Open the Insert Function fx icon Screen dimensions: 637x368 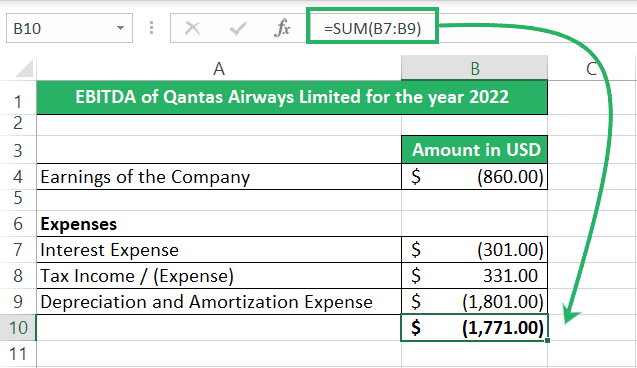click(x=282, y=28)
